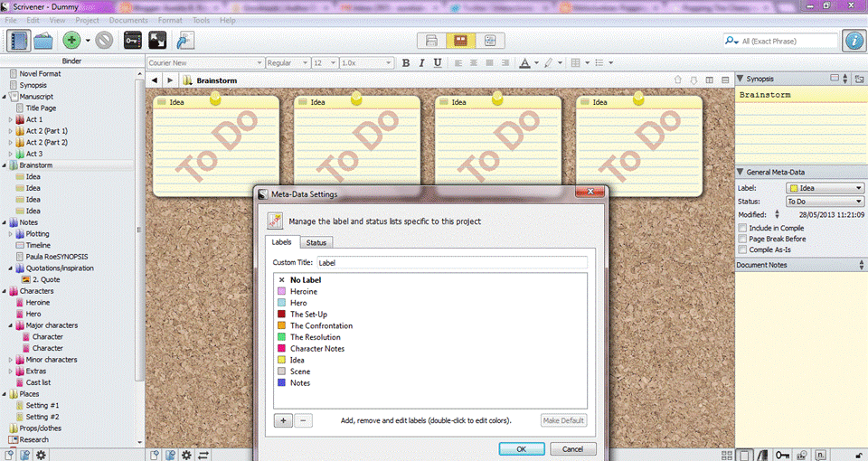Viewport: 868px width, 461px height.
Task: Click text color A icon
Action: 524,62
